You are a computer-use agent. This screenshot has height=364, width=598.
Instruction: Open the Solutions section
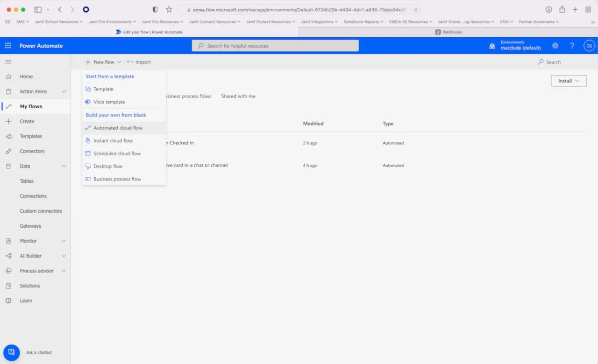pos(29,285)
